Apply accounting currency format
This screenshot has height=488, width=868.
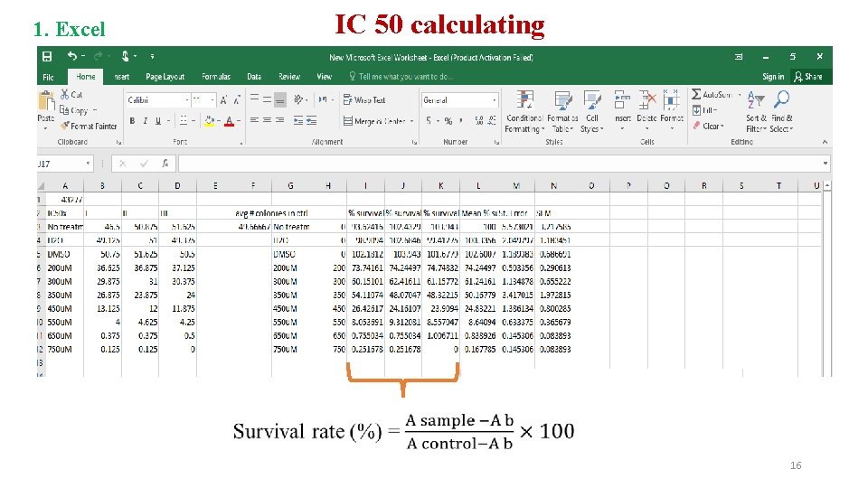point(429,120)
